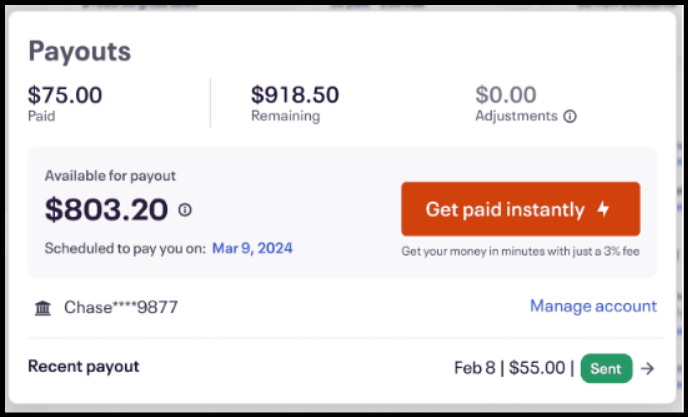Image resolution: width=688 pixels, height=417 pixels.
Task: Click the Payouts heading
Action: [x=79, y=51]
